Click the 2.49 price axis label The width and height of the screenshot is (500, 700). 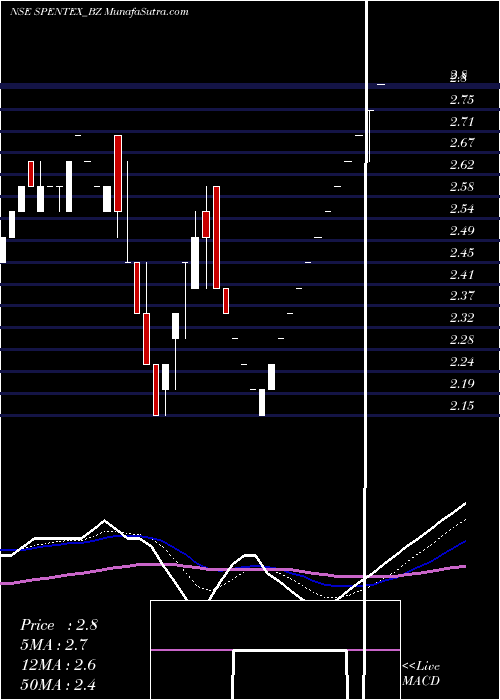462,231
